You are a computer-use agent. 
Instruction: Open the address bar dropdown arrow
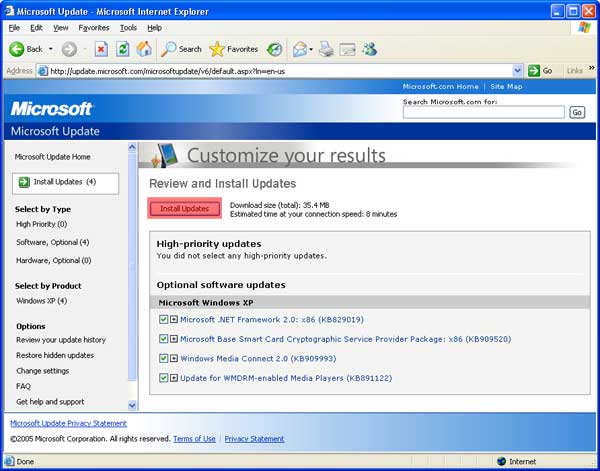click(x=517, y=71)
